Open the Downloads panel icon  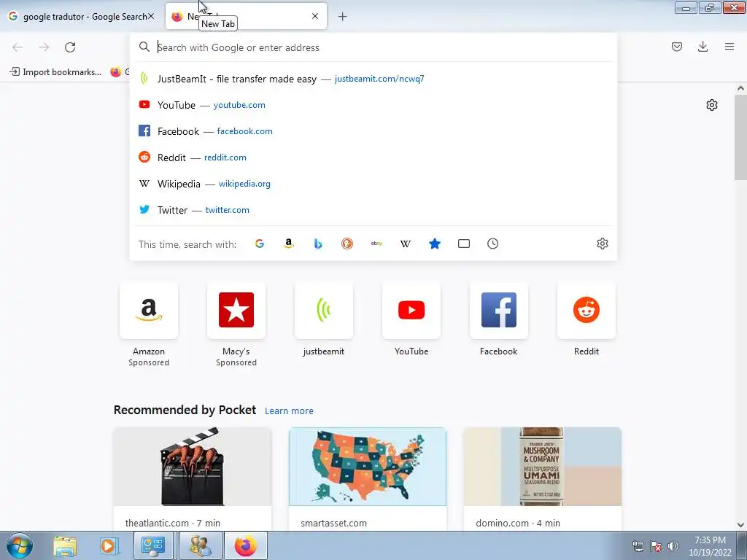click(x=703, y=47)
